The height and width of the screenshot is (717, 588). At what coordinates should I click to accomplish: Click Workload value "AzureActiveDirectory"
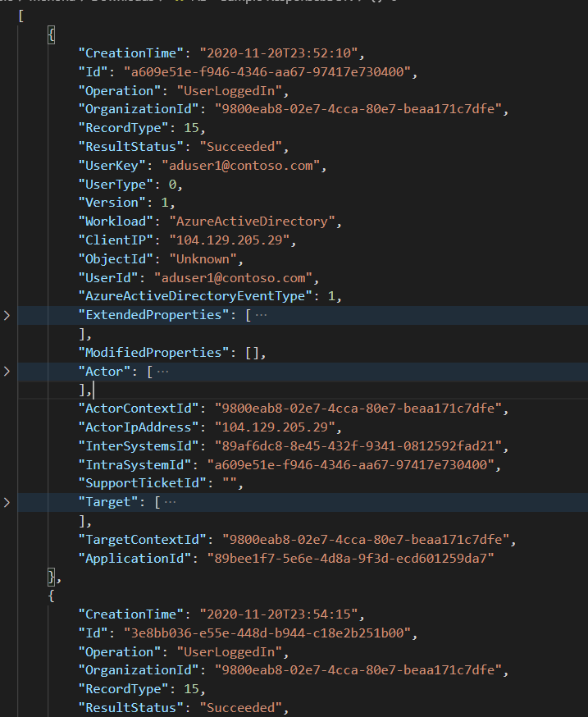[x=253, y=221]
